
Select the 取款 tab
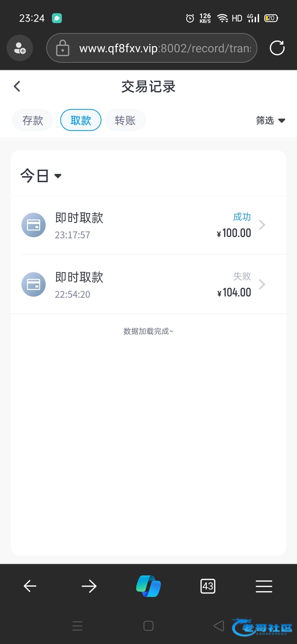[x=81, y=120]
